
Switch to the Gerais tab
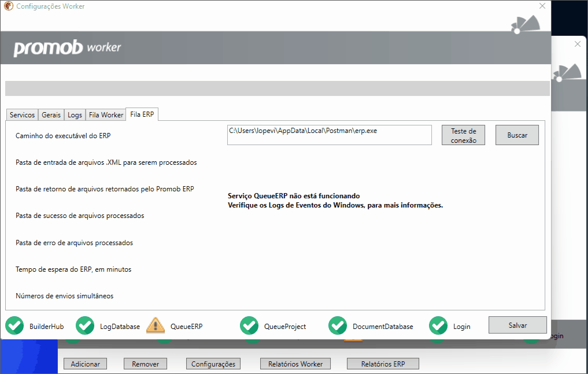click(x=51, y=114)
